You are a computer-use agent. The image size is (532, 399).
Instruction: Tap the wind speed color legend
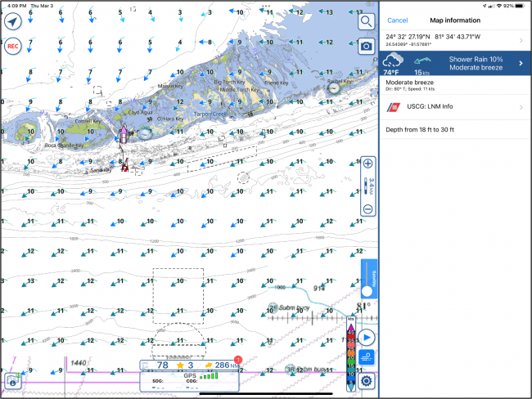352,354
